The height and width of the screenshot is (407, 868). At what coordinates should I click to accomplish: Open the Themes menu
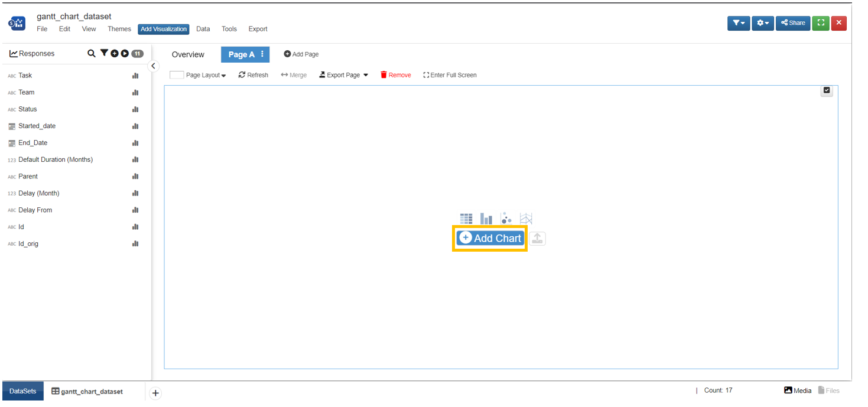coord(119,29)
